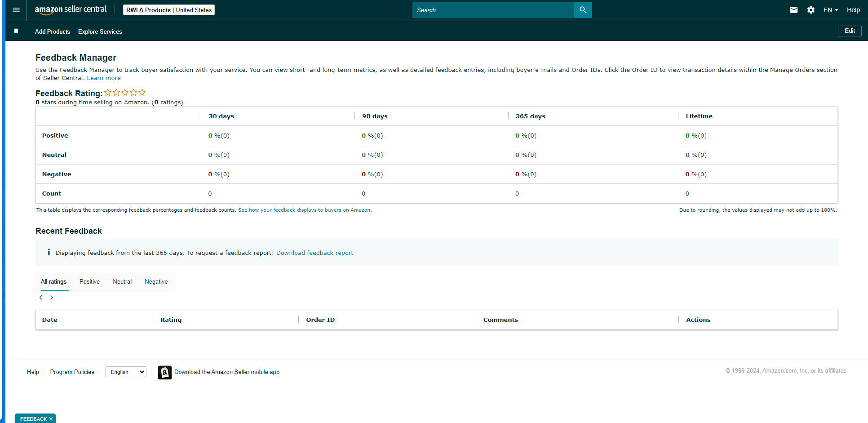Open the RWI A Products account switcher
This screenshot has width=868, height=423.
pos(169,10)
